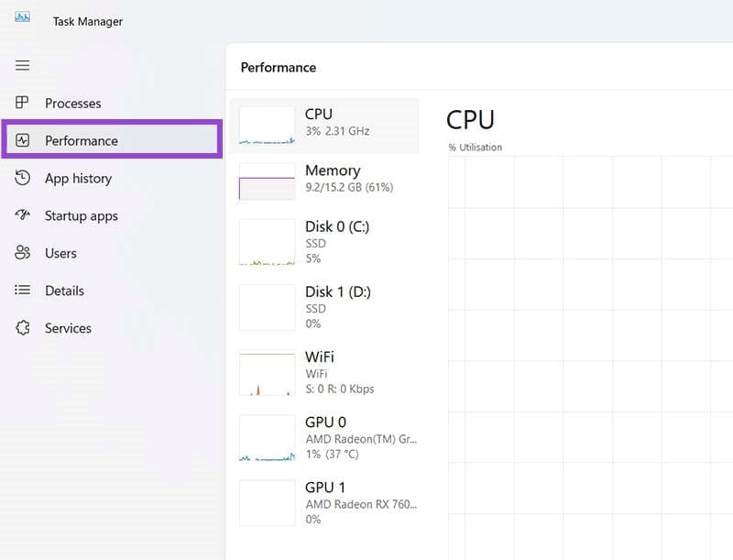Click the Users people icon
The height and width of the screenshot is (560, 733).
[22, 252]
